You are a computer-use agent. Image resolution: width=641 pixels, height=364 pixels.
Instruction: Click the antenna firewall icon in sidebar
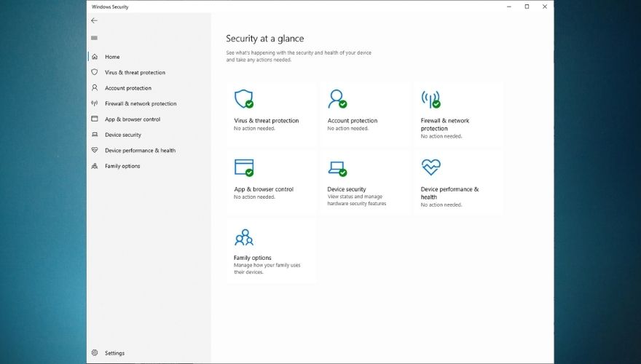[x=95, y=103]
